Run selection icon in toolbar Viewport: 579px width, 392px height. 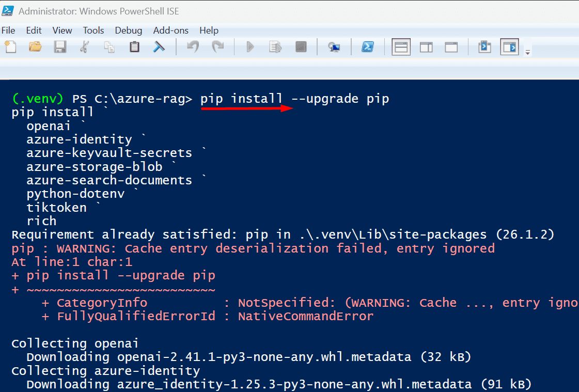(x=275, y=47)
